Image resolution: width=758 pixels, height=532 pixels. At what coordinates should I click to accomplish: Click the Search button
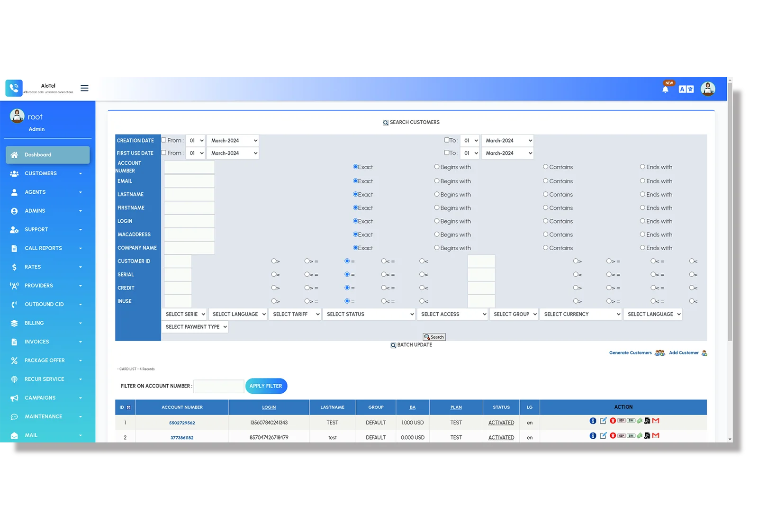click(x=434, y=337)
